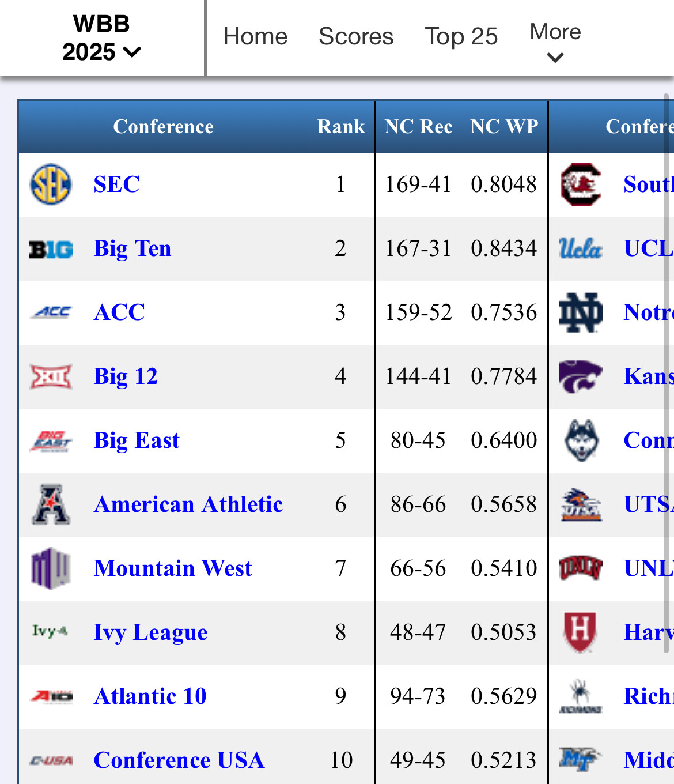Follow the Conference USA link
Screen dimensions: 674x784
click(x=179, y=760)
